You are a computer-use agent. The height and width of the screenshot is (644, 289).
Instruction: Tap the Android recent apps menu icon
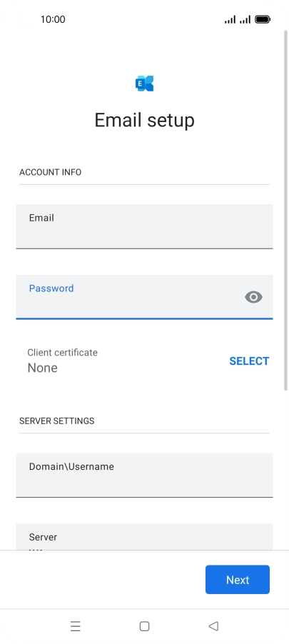(76, 626)
